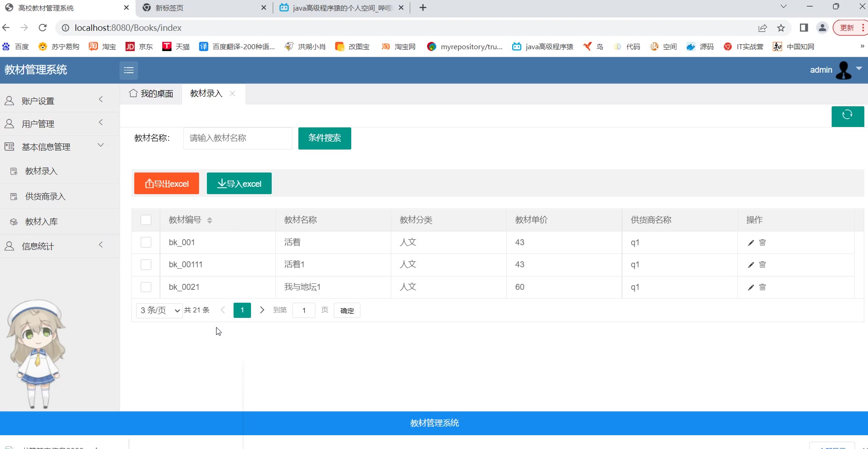868x449 pixels.
Task: Tick the checkbox for row bk_0021
Action: [x=146, y=287]
